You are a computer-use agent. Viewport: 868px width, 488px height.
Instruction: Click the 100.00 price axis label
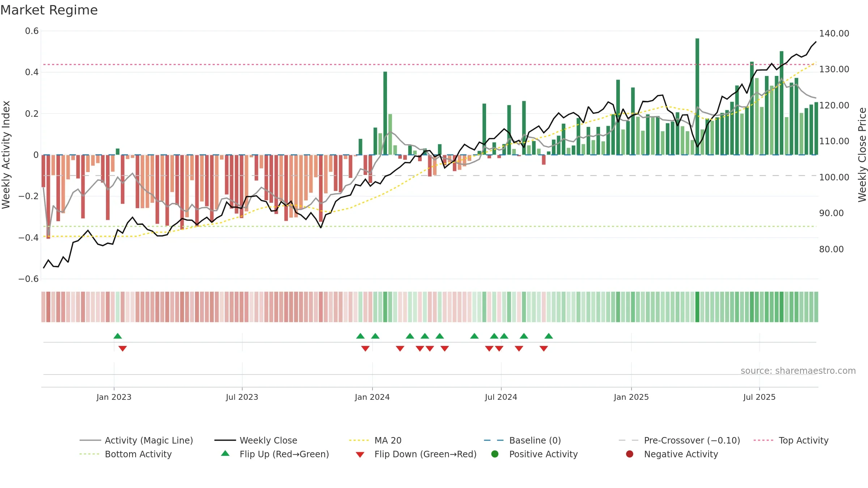834,177
